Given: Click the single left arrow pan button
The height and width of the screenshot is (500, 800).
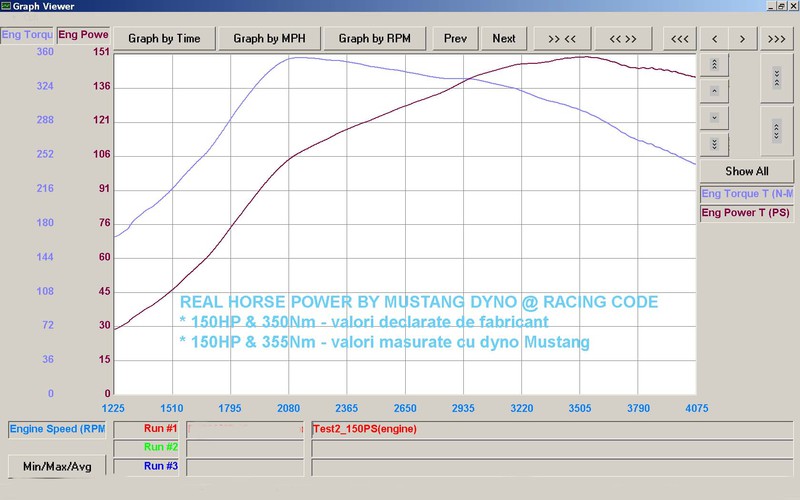Looking at the screenshot, I should point(714,39).
